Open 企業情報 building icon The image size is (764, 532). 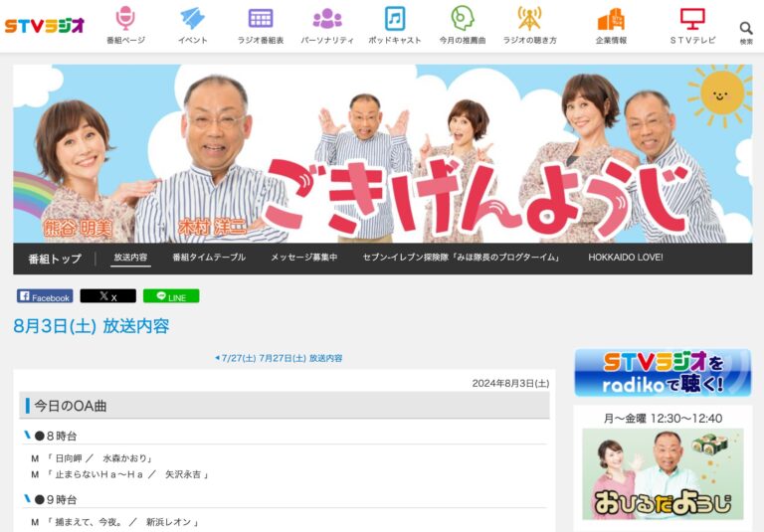pos(611,20)
